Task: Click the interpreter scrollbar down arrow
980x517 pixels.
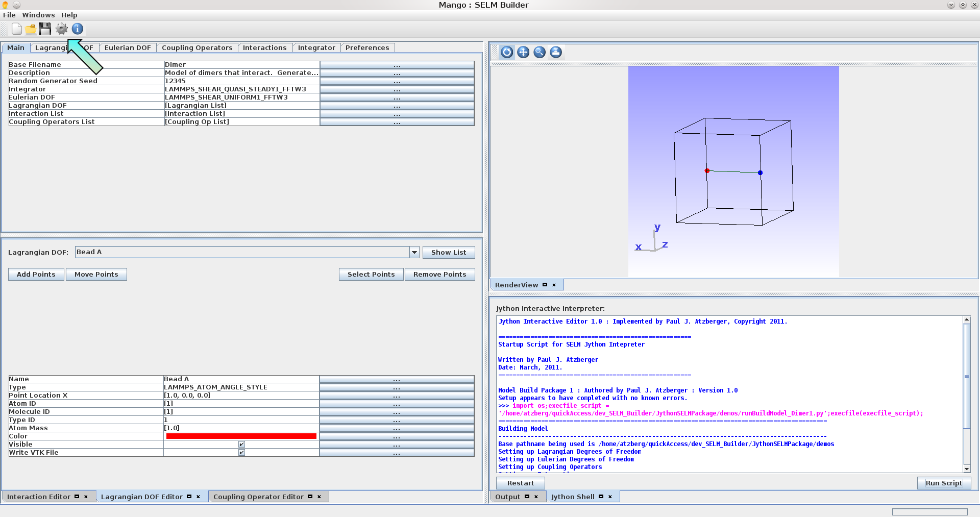Action: (966, 469)
